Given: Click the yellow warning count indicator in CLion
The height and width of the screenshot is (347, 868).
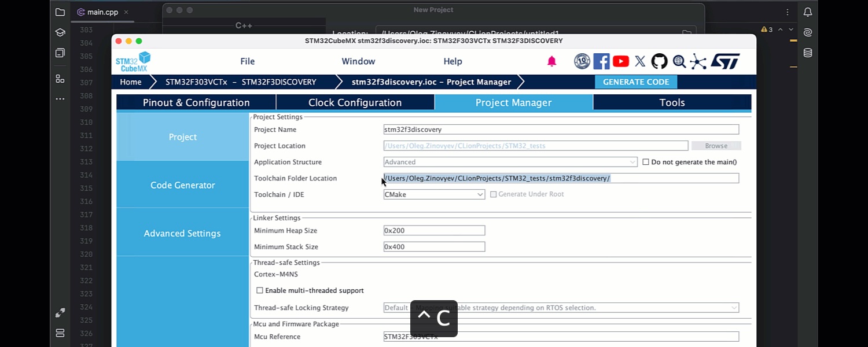Looking at the screenshot, I should (x=767, y=29).
